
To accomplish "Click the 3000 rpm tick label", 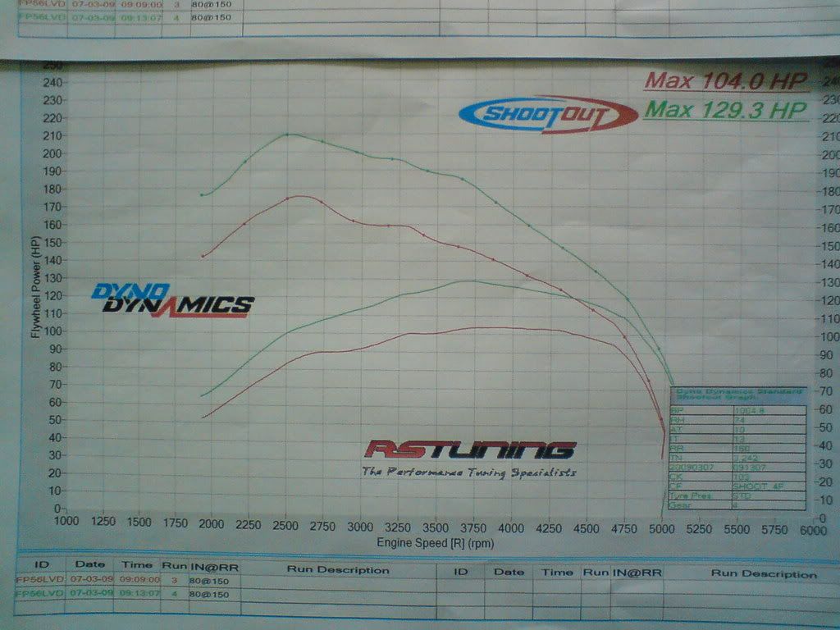I will pos(360,527).
